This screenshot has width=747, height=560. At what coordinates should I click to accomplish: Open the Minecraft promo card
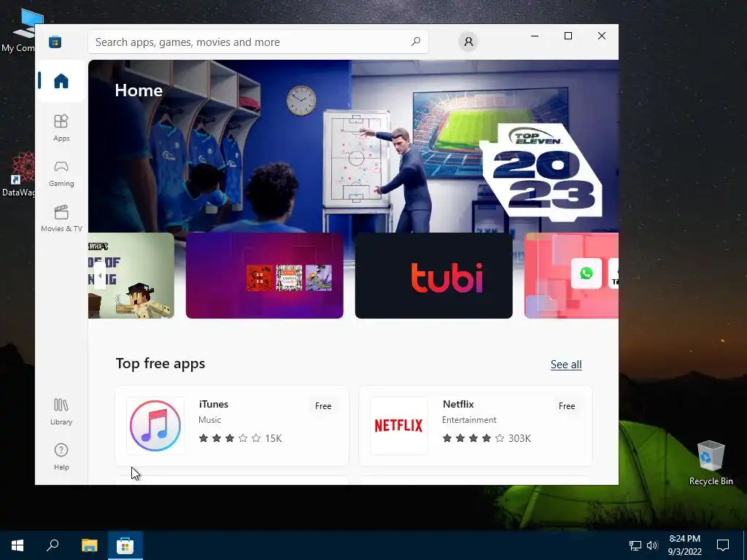click(x=131, y=275)
